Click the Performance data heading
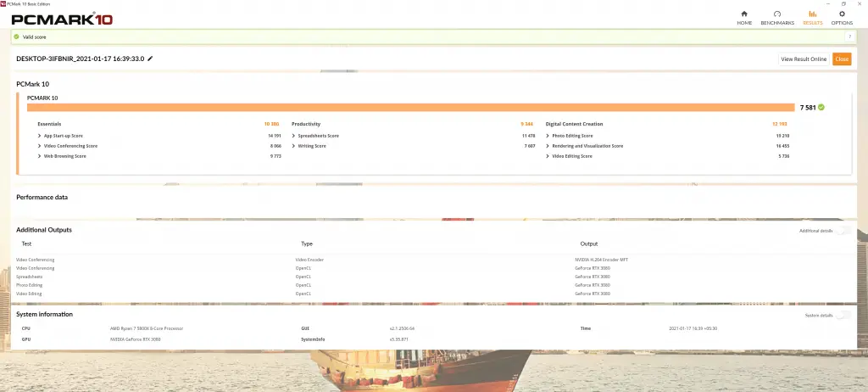Image resolution: width=868 pixels, height=392 pixels. 42,197
